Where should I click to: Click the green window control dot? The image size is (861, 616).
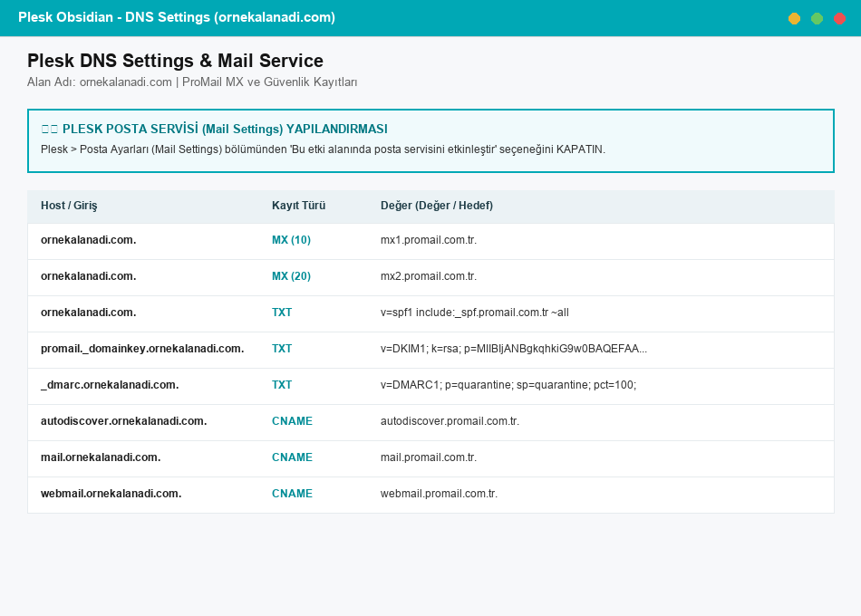[x=817, y=19]
